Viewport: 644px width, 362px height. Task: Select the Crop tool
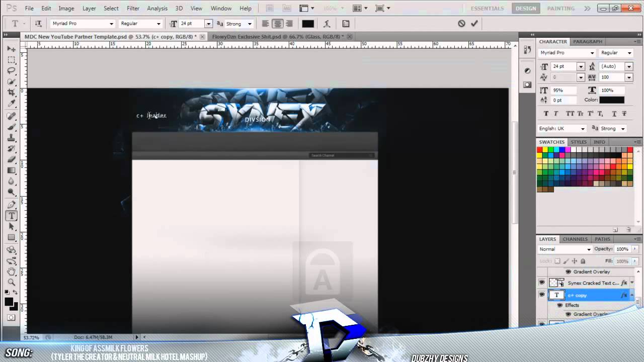[11, 93]
